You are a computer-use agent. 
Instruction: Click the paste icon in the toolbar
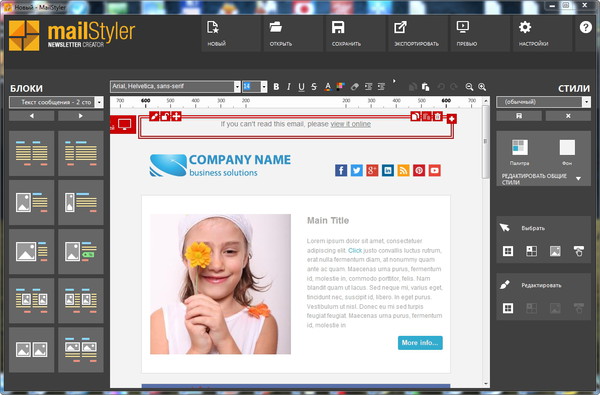click(x=426, y=87)
